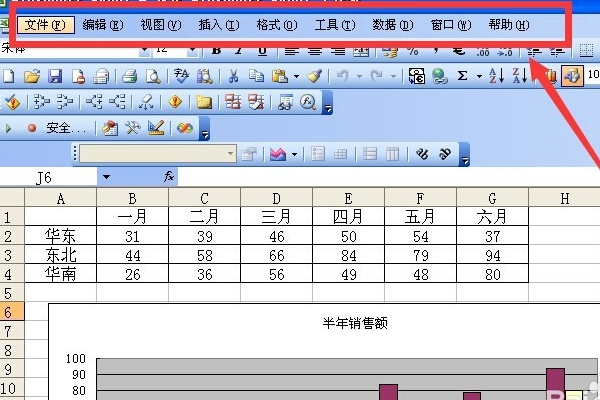Open the 插入(I) menu
Screen dimensions: 600x400
219,25
